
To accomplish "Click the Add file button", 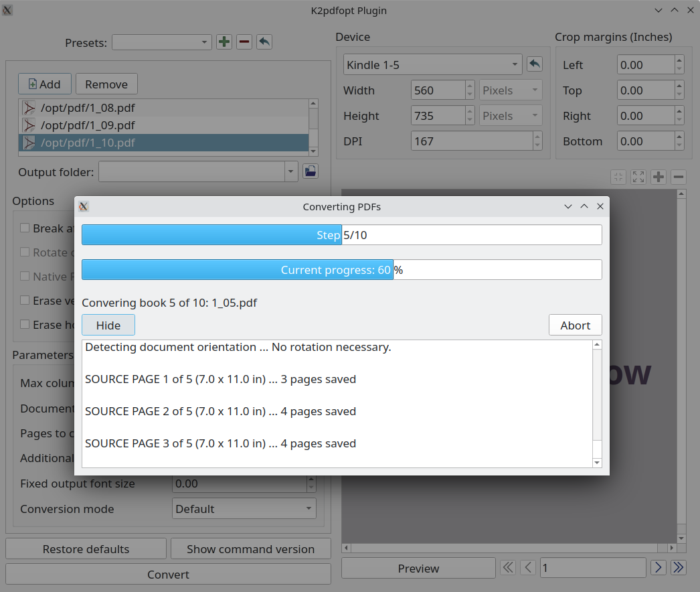I will point(45,84).
